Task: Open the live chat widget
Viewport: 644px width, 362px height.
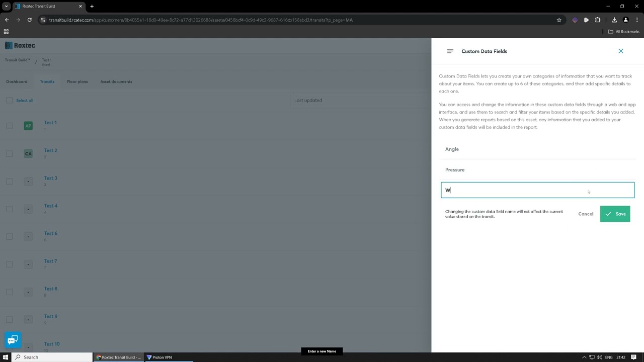Action: click(x=13, y=340)
